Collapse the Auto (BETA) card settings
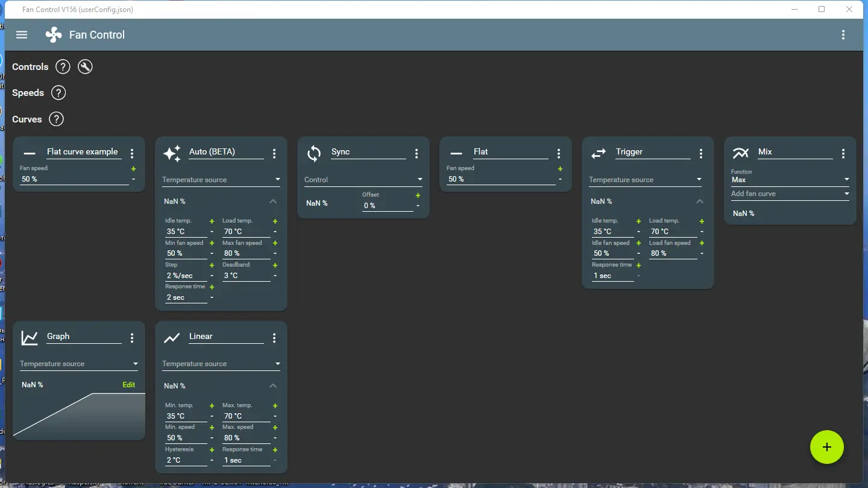The width and height of the screenshot is (868, 488). (x=273, y=201)
